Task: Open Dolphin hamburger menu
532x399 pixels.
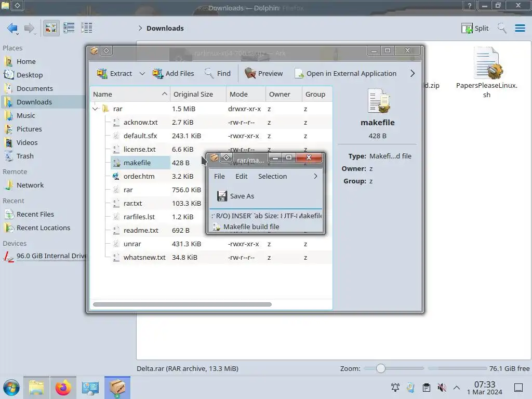Action: (x=520, y=28)
